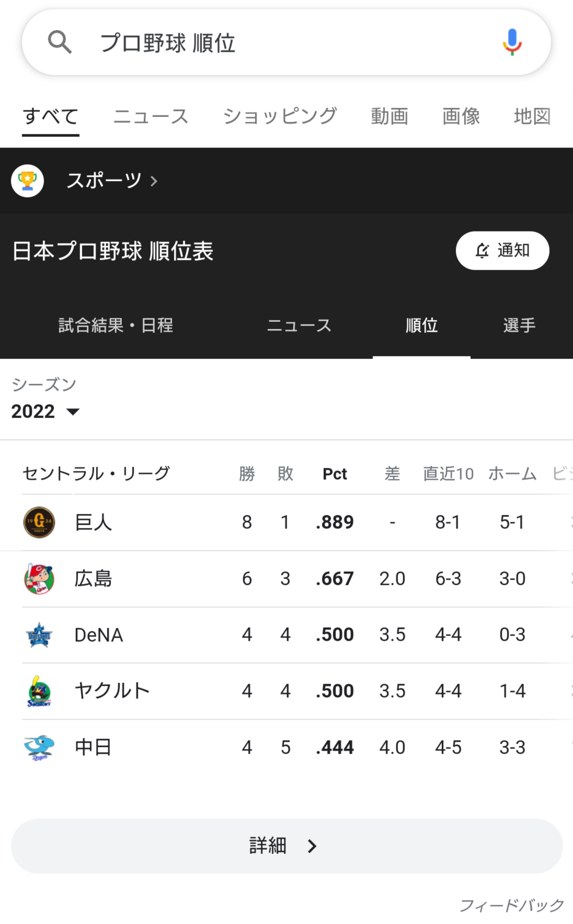Tap the microphone voice search icon

coord(512,42)
